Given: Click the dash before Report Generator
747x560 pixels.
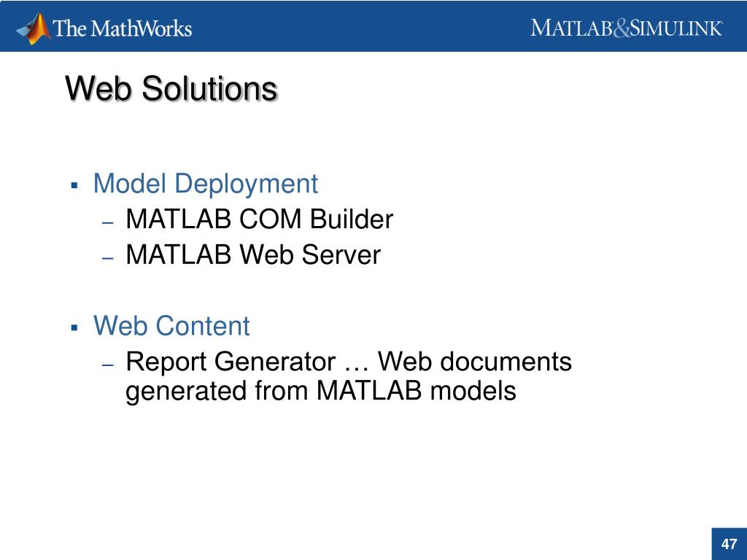Looking at the screenshot, I should pos(108,365).
